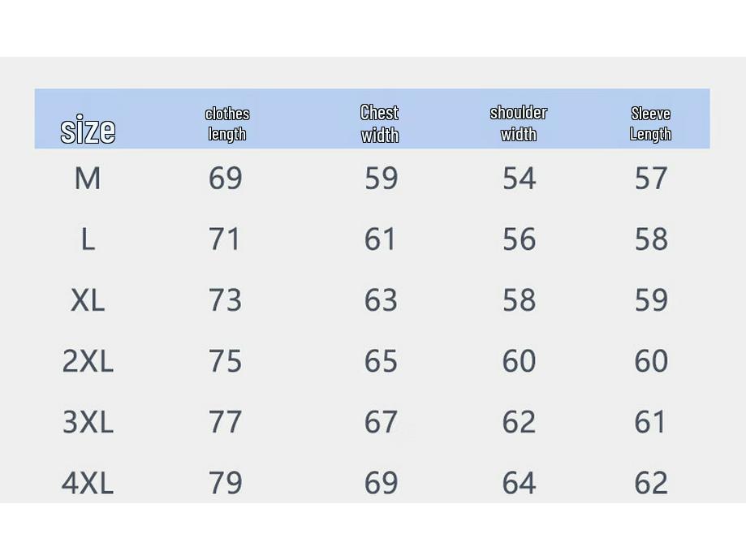Select clothes length value 73 for XL
This screenshot has height=560, width=746.
tap(226, 300)
